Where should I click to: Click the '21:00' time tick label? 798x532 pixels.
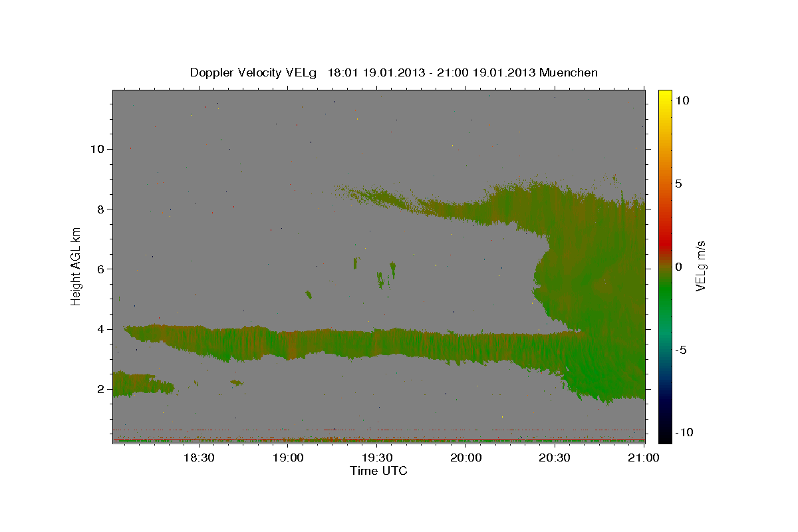pos(644,458)
